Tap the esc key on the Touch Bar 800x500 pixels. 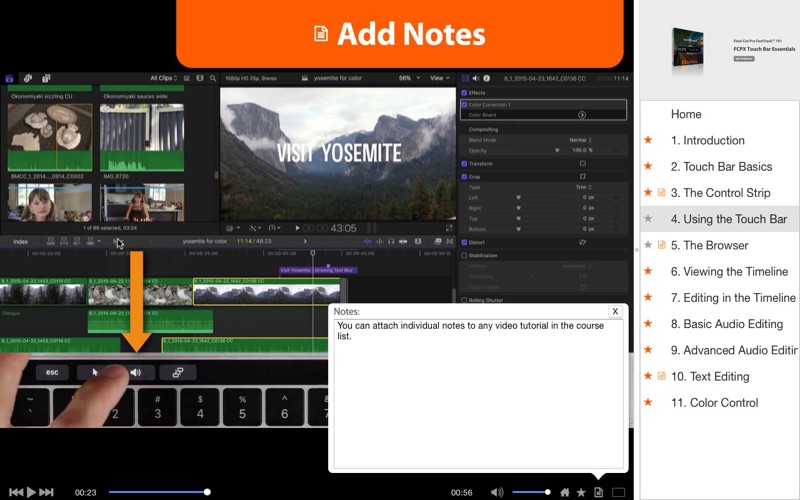(52, 372)
